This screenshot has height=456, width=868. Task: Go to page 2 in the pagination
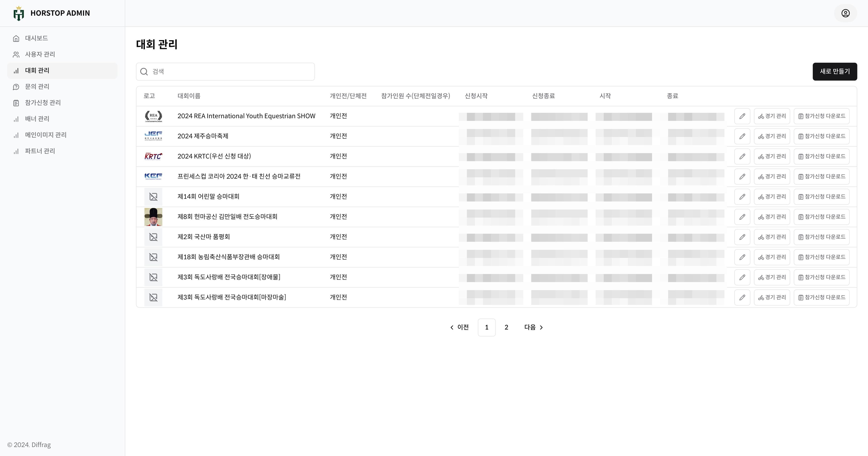click(506, 327)
